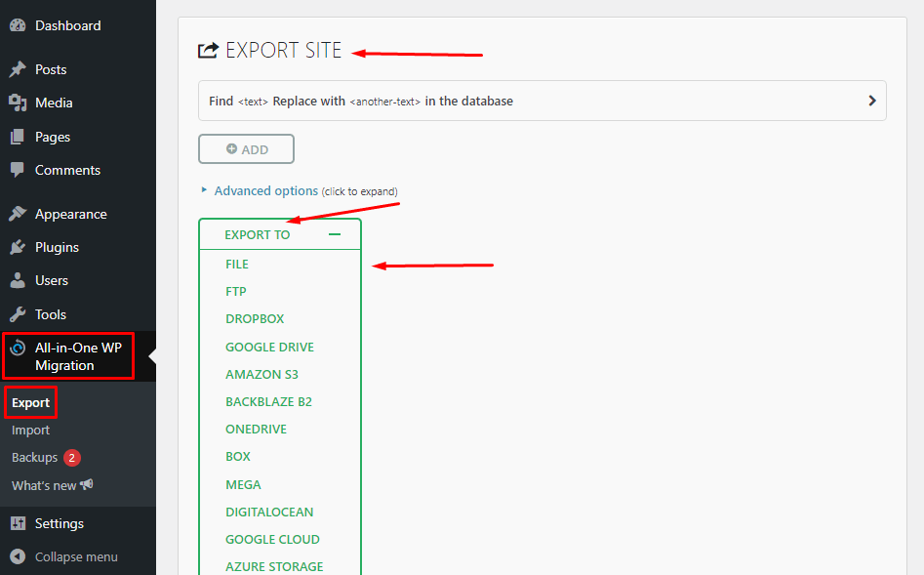
Task: Select the Import submenu item
Action: point(30,430)
